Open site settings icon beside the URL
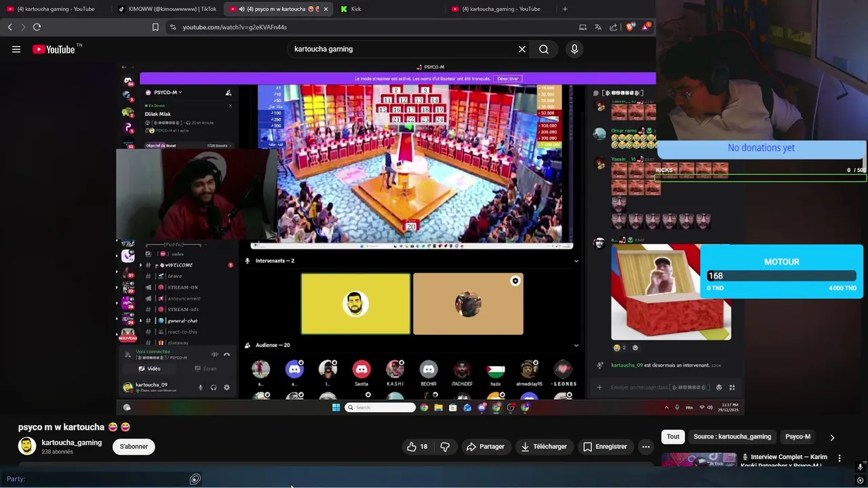Image resolution: width=868 pixels, height=488 pixels. coord(173,27)
